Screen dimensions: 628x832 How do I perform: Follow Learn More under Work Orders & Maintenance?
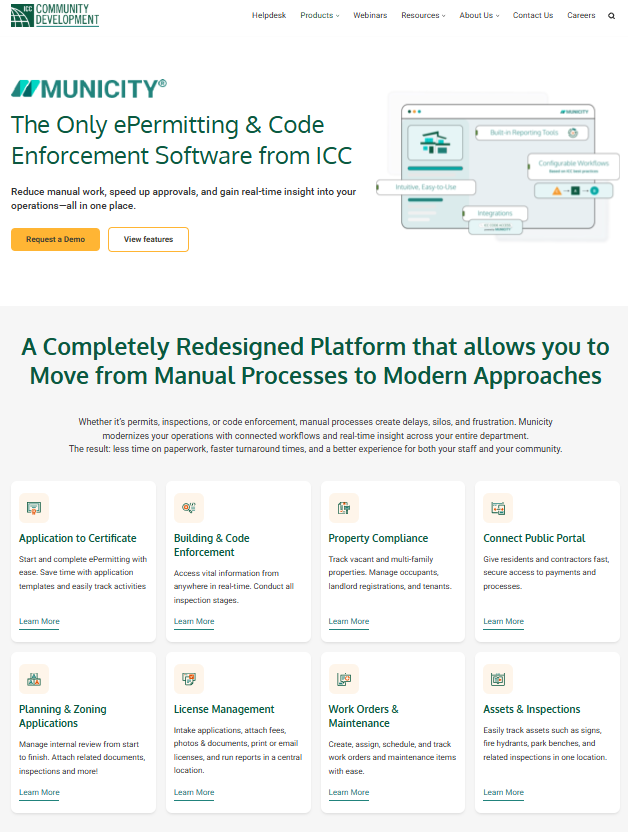pos(348,792)
